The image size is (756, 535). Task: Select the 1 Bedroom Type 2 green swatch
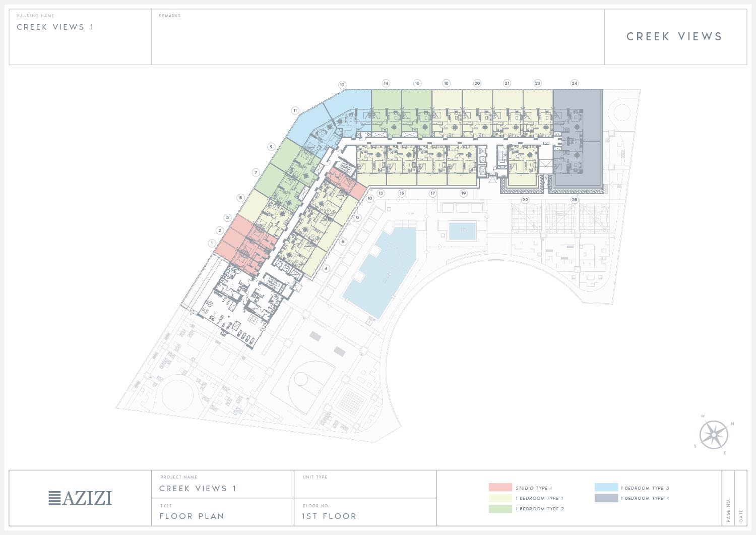(500, 509)
